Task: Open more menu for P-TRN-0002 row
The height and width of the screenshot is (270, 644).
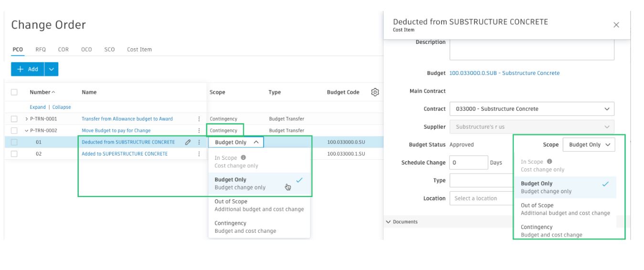Action: coord(199,130)
